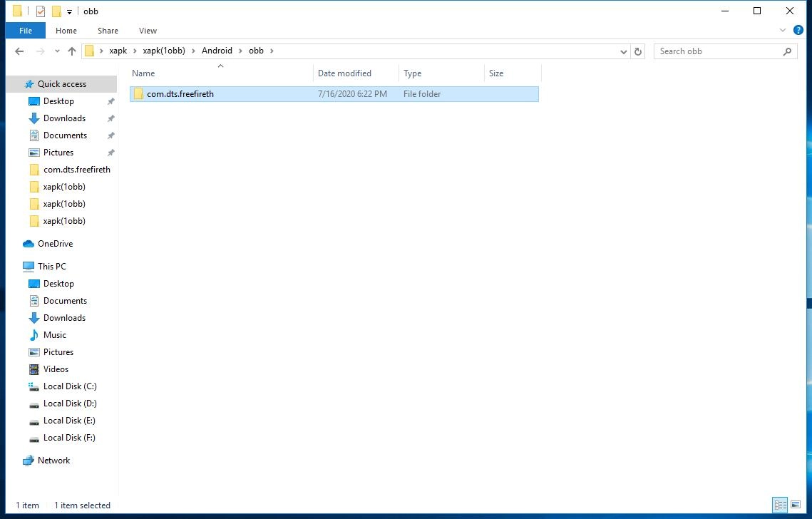Open previous locations dropdown in address bar
Viewport: 812px width, 519px height.
pos(624,51)
